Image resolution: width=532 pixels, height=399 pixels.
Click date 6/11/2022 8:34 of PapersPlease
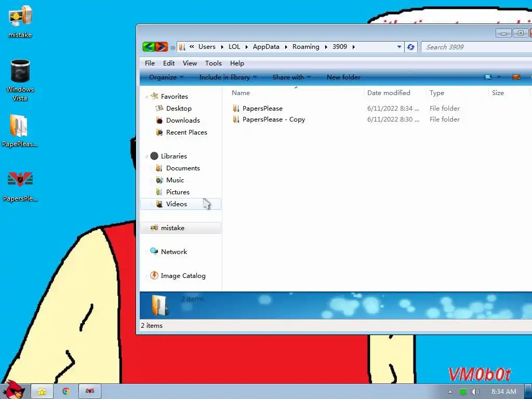[393, 108]
